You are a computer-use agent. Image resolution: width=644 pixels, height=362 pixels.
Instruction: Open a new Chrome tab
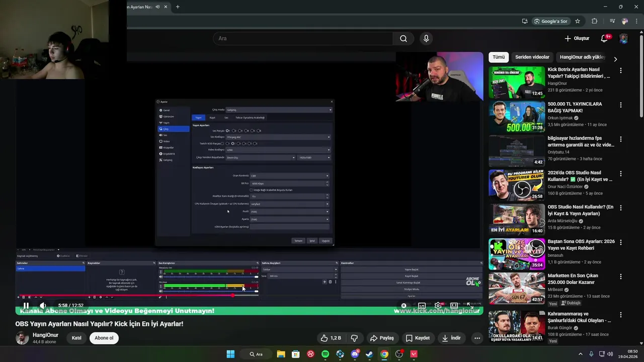click(178, 7)
